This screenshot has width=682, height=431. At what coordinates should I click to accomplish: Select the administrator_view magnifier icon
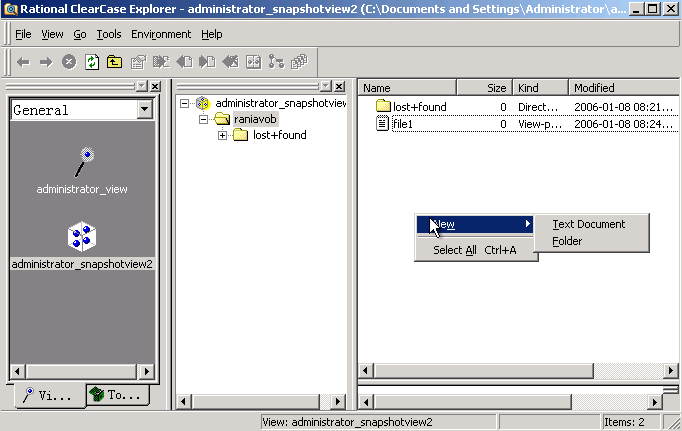click(x=84, y=162)
